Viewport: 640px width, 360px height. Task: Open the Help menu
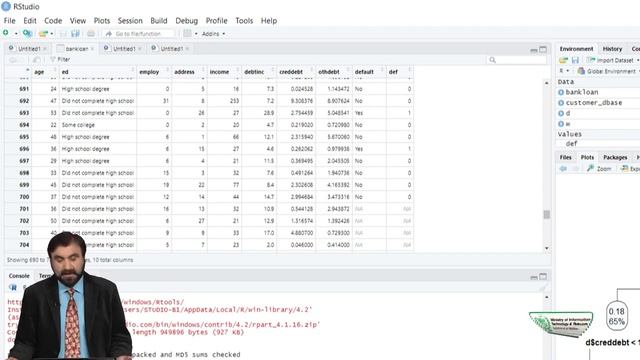point(269,20)
